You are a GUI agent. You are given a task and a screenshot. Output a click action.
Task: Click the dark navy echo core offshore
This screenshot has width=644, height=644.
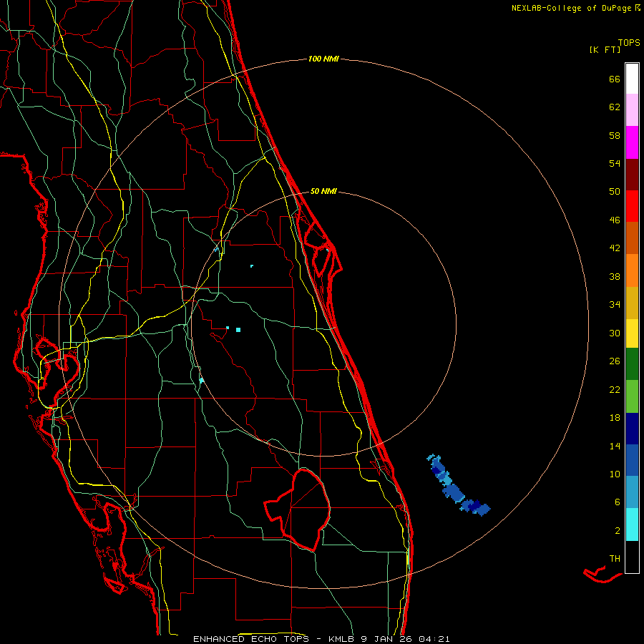coord(474,506)
